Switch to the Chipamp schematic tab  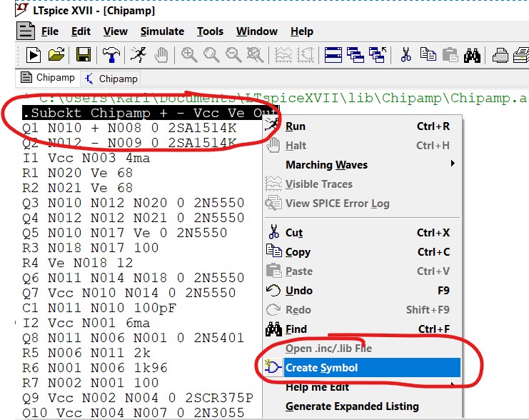(111, 79)
